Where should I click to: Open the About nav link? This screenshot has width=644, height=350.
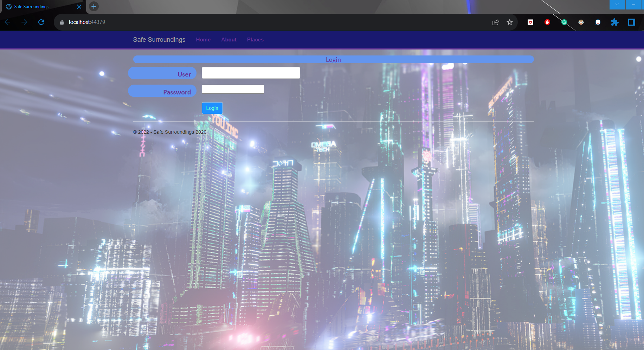[229, 40]
